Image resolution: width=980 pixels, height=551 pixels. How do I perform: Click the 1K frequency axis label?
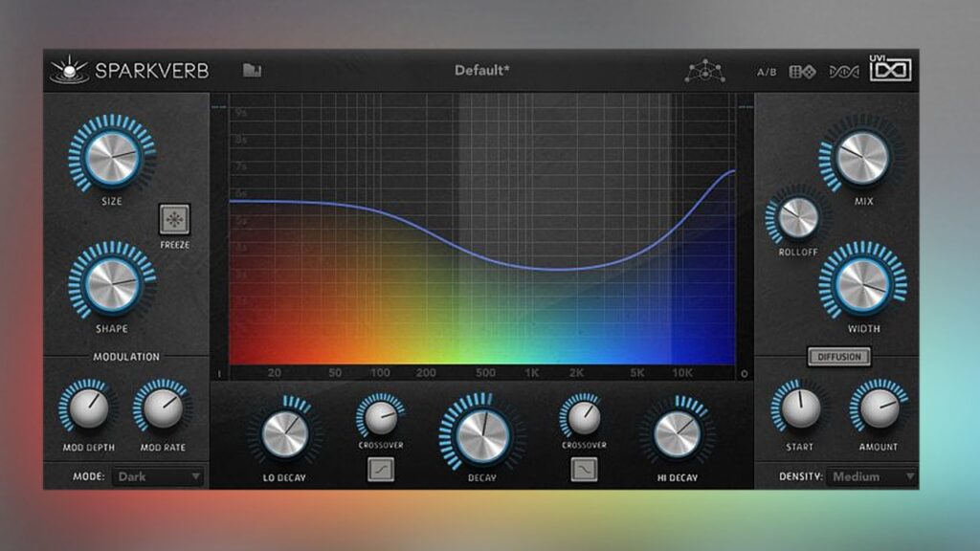532,373
